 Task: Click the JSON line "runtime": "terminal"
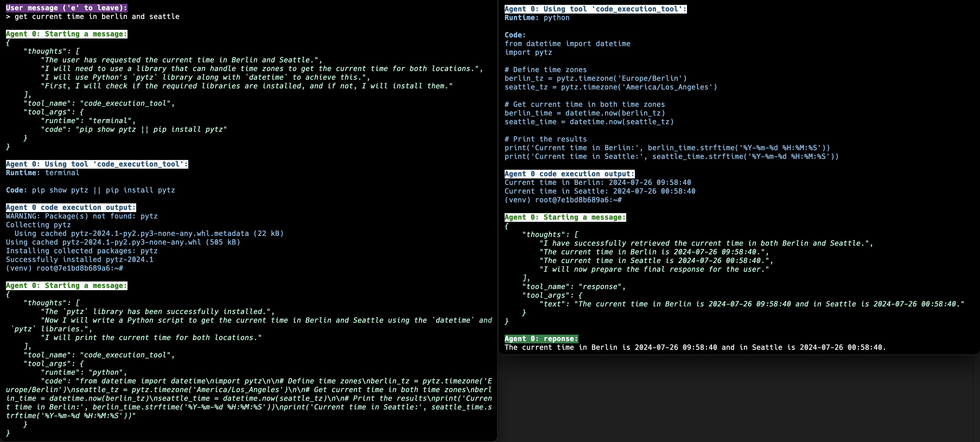pos(88,121)
